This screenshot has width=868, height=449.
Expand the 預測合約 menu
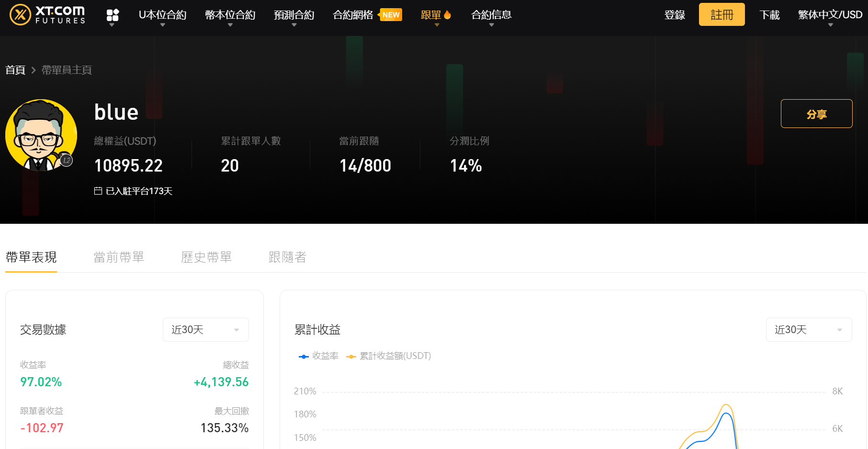coord(294,15)
